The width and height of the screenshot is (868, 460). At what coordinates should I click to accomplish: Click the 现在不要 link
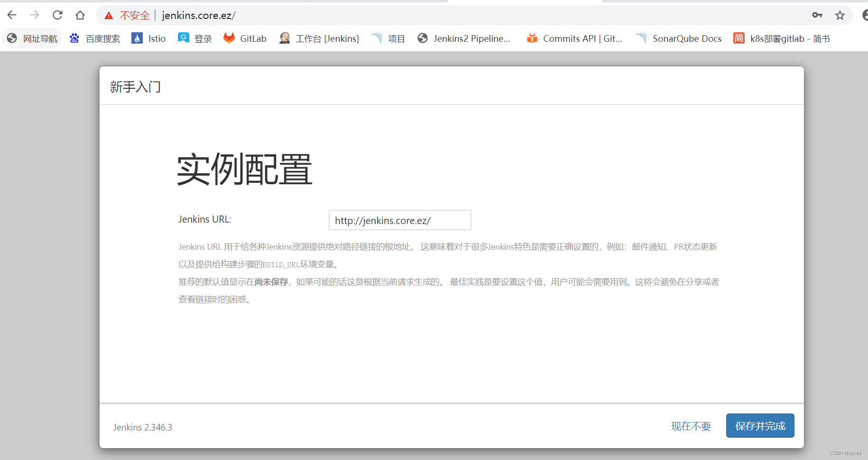691,426
